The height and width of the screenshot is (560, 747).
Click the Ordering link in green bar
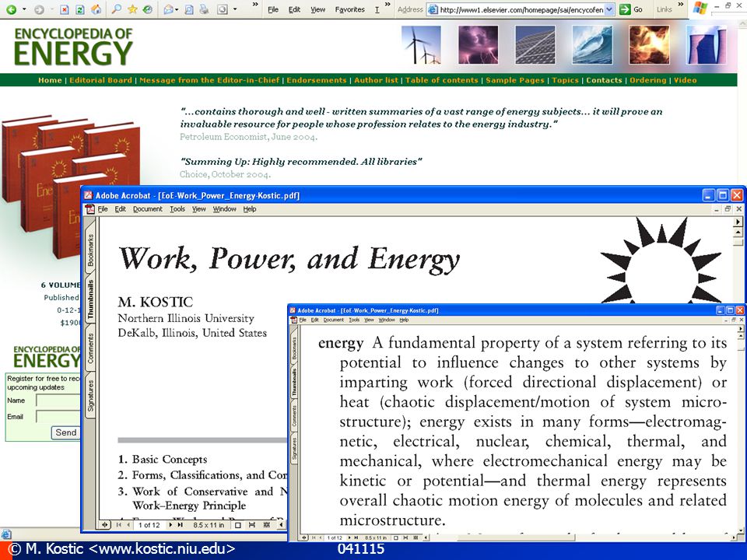(x=648, y=80)
